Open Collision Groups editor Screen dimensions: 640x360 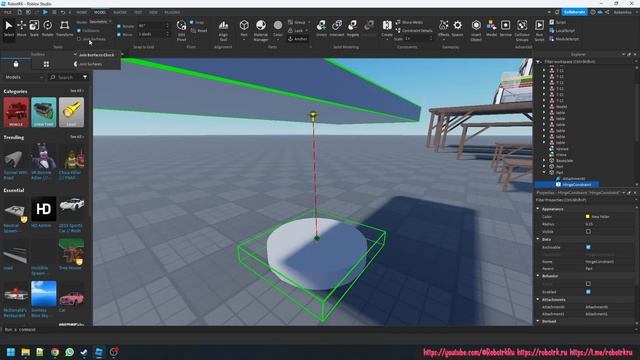(x=522, y=30)
